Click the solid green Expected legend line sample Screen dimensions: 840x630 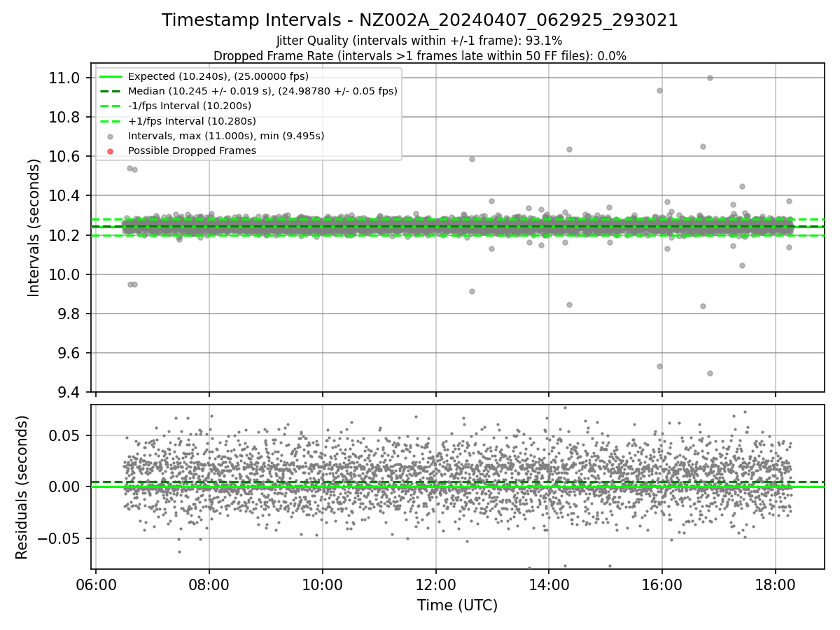(110, 76)
